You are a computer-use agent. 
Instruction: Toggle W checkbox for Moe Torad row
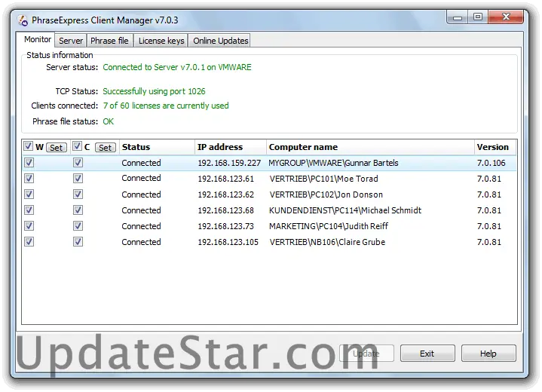click(29, 179)
